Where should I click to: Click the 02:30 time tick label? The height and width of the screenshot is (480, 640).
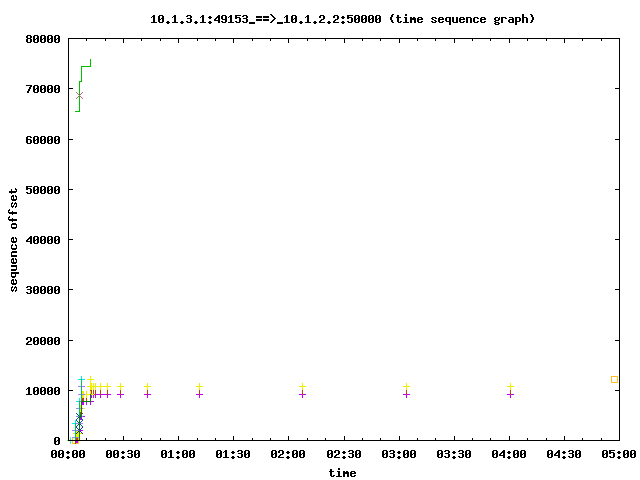[343, 454]
